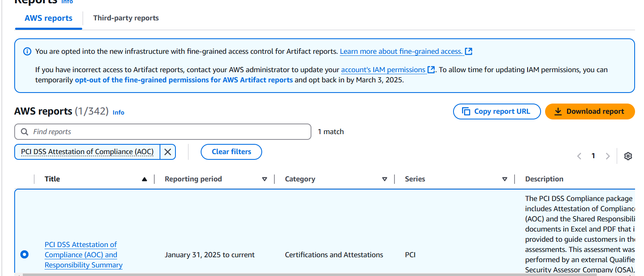
Task: Click the PCI series cell
Action: (x=410, y=255)
